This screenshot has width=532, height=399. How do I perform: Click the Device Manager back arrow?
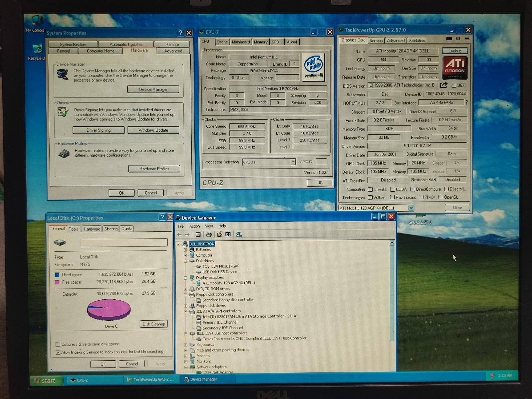coord(179,235)
